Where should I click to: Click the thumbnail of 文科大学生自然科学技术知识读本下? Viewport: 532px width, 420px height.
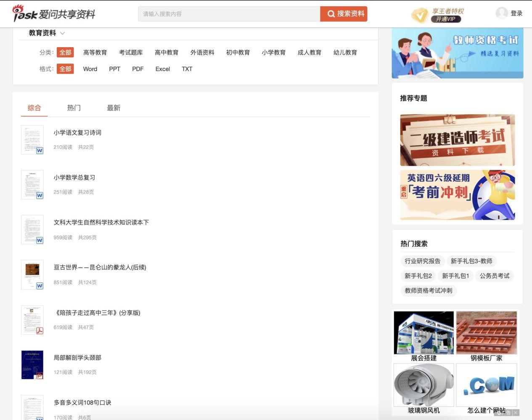pyautogui.click(x=32, y=230)
